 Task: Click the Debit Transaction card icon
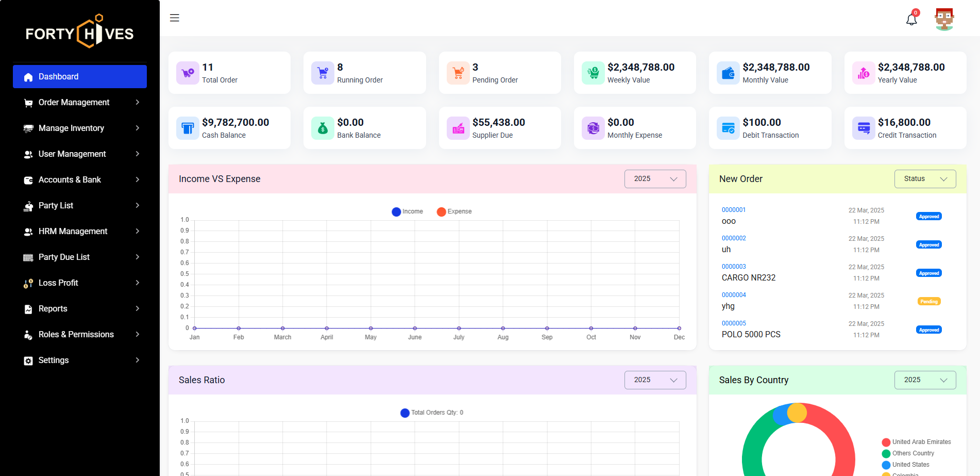click(728, 128)
